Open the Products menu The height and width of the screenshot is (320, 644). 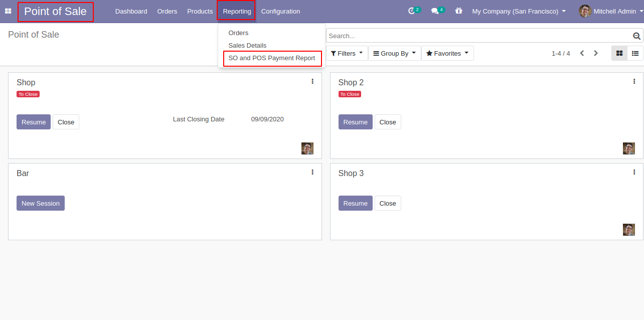click(200, 11)
